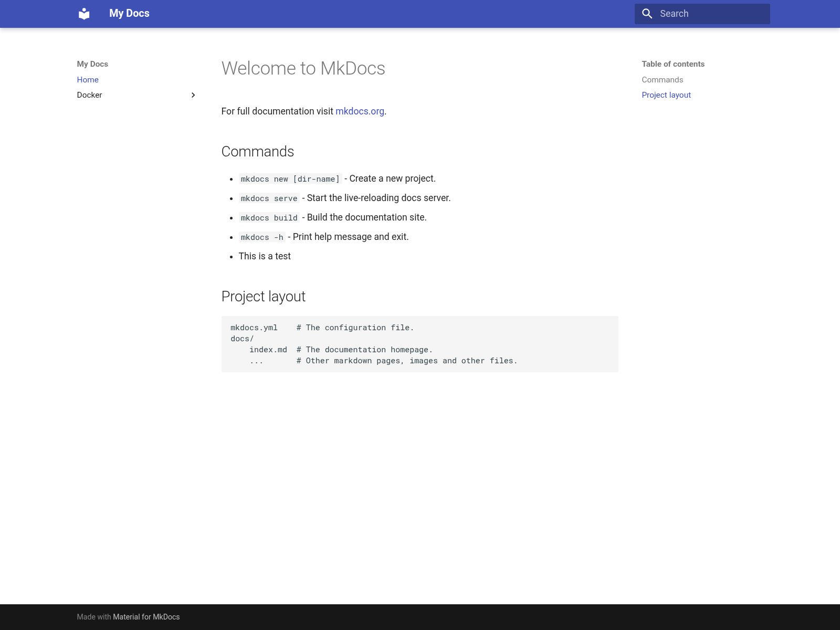Open Material for MkDocs footer link
Image resolution: width=840 pixels, height=630 pixels.
146,617
